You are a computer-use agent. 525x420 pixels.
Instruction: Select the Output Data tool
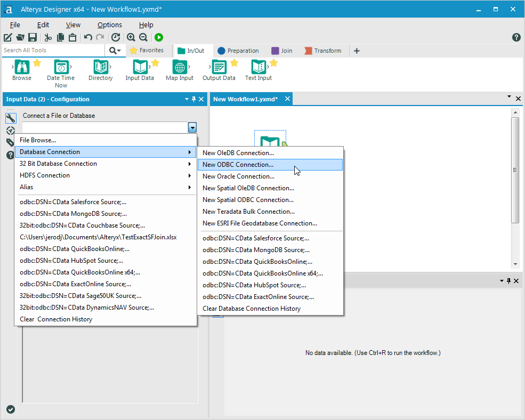219,67
